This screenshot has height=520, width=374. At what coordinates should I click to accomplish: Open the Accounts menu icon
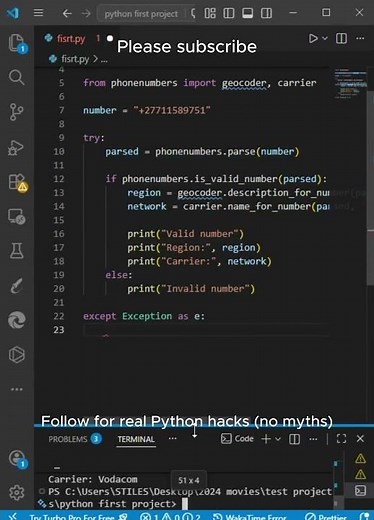17,459
